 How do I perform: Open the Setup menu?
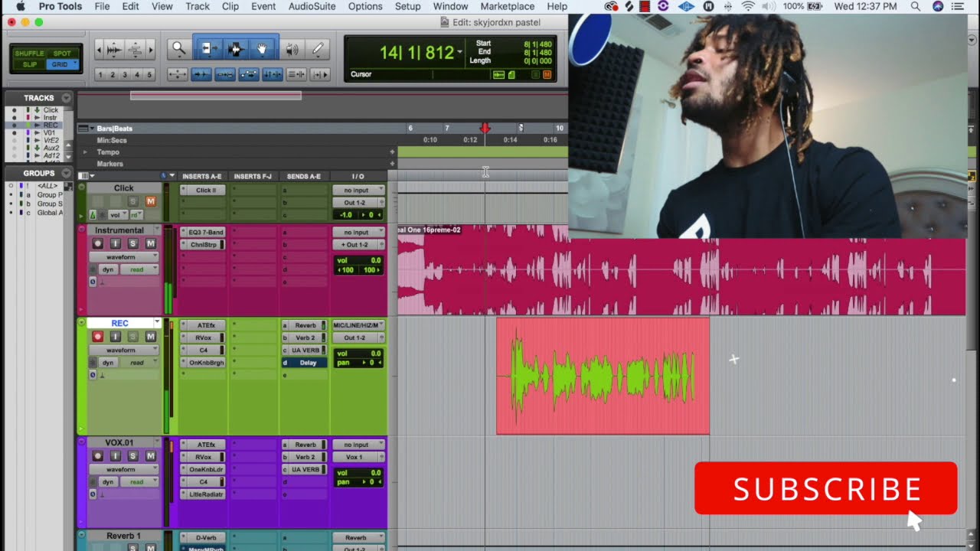point(407,6)
